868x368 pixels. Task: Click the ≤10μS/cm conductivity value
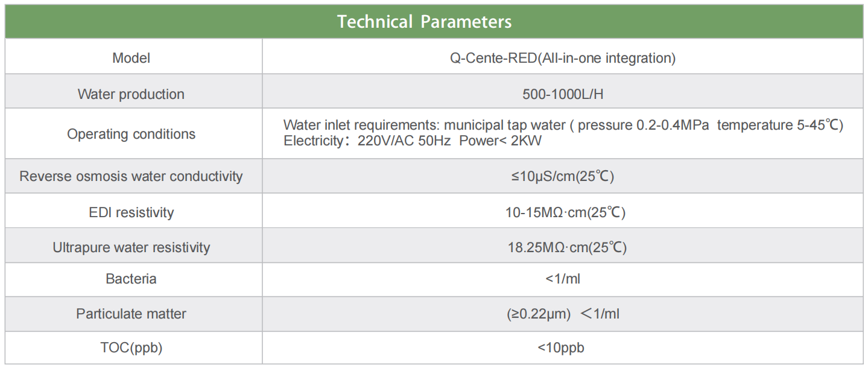563,177
